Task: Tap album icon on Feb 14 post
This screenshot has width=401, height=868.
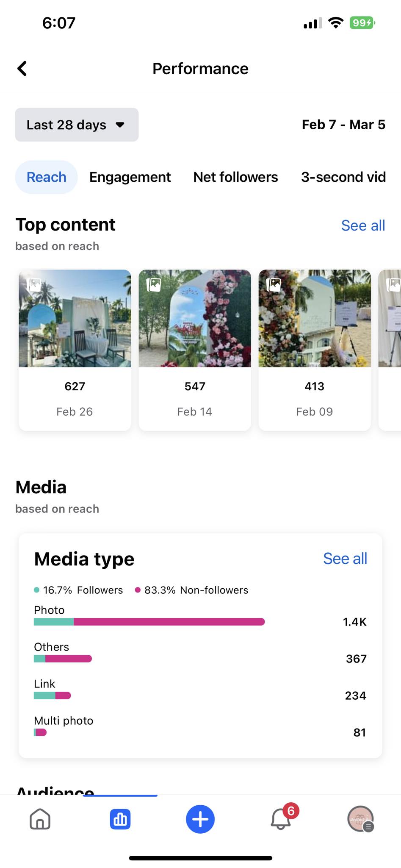Action: pos(154,284)
